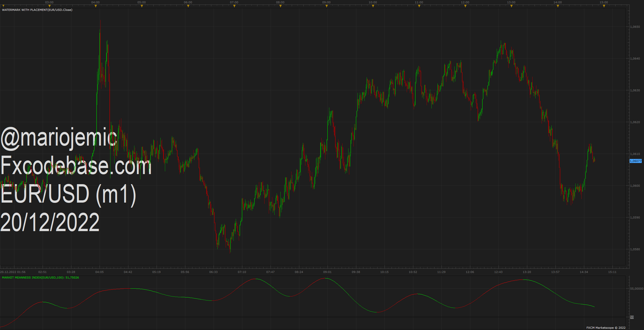Image resolution: width=644 pixels, height=330 pixels.
Task: Click the 15:11 time axis label
Action: point(612,272)
